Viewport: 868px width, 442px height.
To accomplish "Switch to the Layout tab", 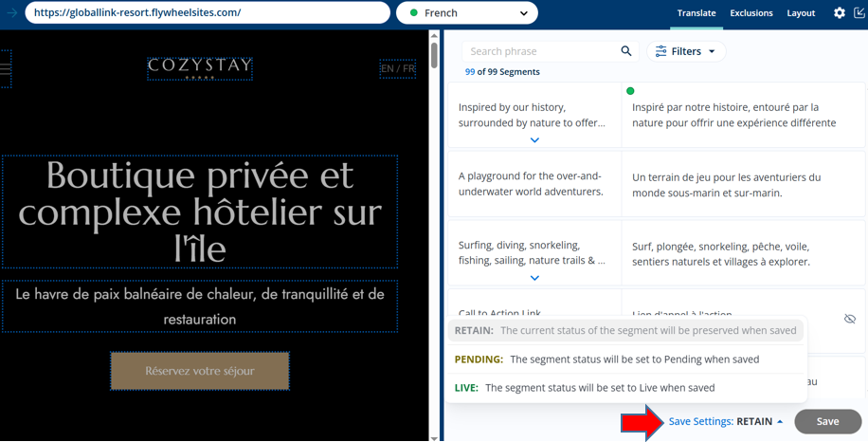I will (801, 13).
